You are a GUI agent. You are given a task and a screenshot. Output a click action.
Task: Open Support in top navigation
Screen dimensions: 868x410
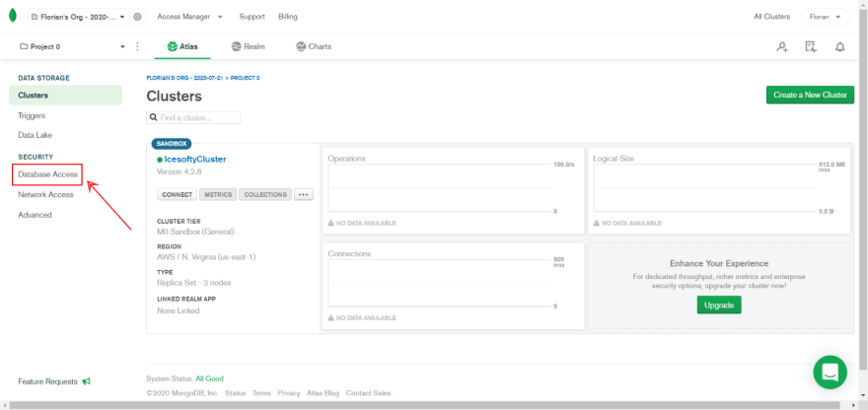252,17
